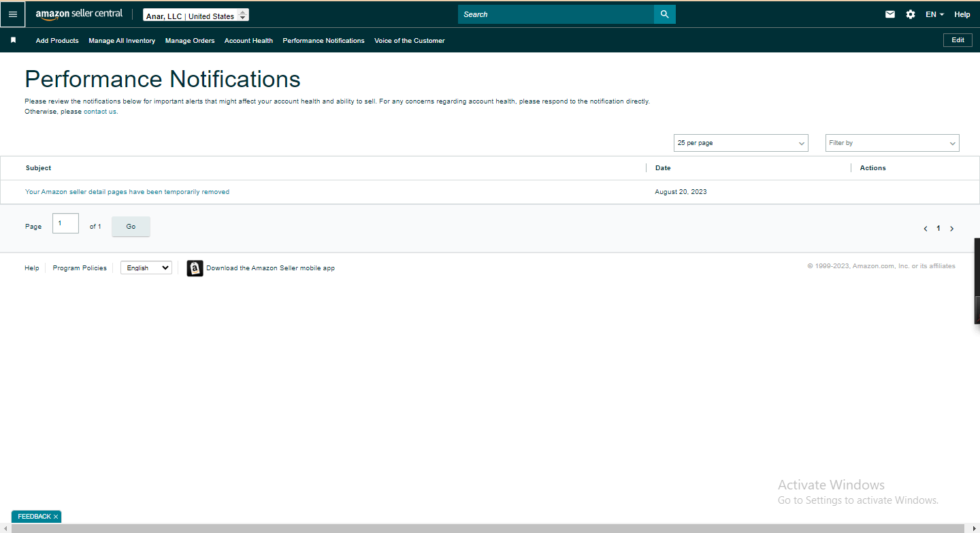Go to Manage Orders
The width and height of the screenshot is (980, 533).
[x=190, y=41]
